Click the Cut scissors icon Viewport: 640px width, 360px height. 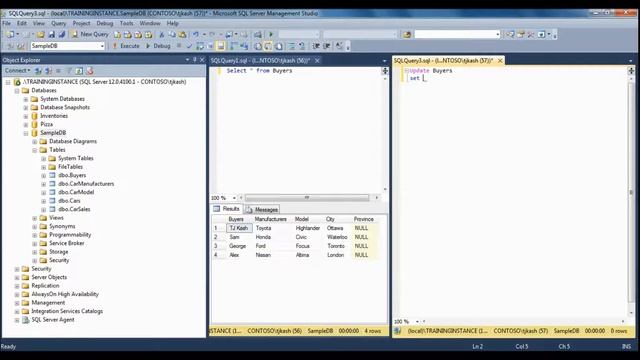[162, 34]
